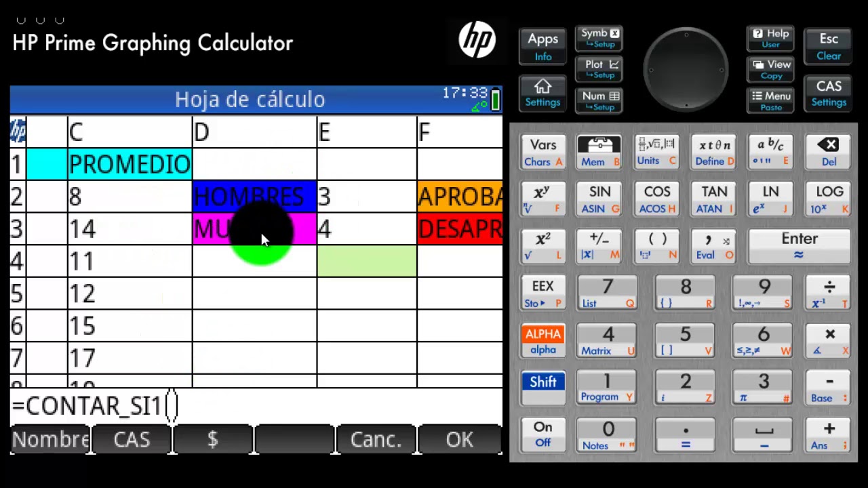868x488 pixels.
Task: Select the $ soft menu item
Action: point(213,440)
